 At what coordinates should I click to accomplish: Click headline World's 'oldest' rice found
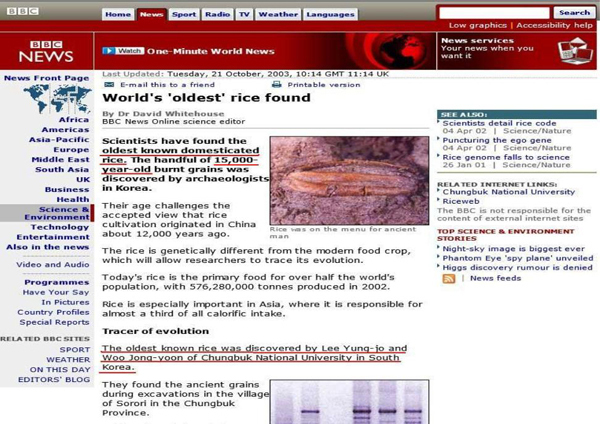pyautogui.click(x=206, y=98)
